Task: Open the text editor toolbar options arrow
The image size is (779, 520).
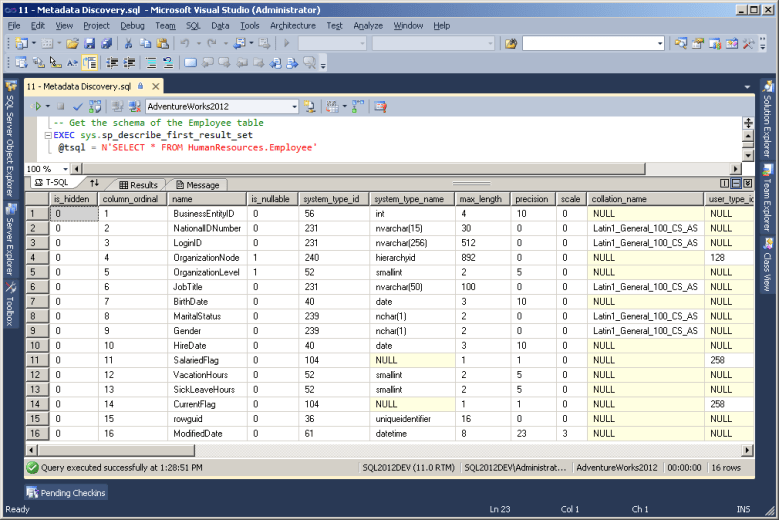Action: (323, 65)
